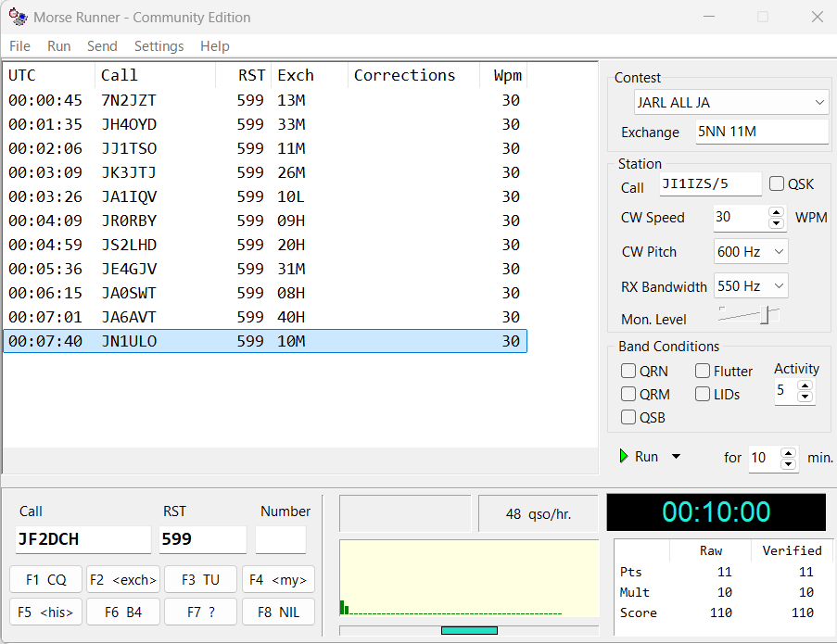This screenshot has width=837, height=644.
Task: Select log row for 7N2JZT
Action: [265, 100]
